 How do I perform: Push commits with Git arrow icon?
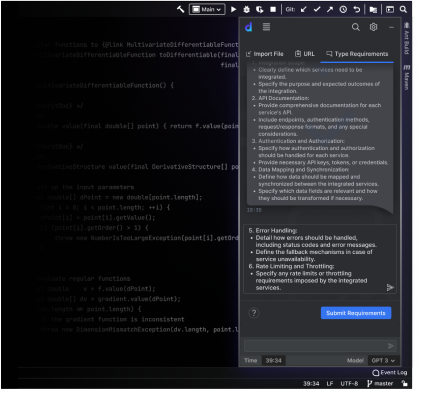[330, 9]
